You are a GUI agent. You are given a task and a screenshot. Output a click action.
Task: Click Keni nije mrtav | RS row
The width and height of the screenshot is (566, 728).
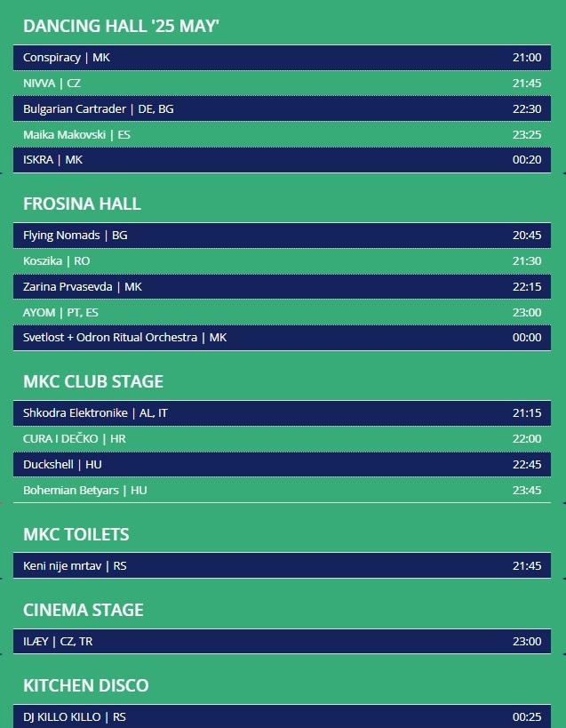pos(282,565)
